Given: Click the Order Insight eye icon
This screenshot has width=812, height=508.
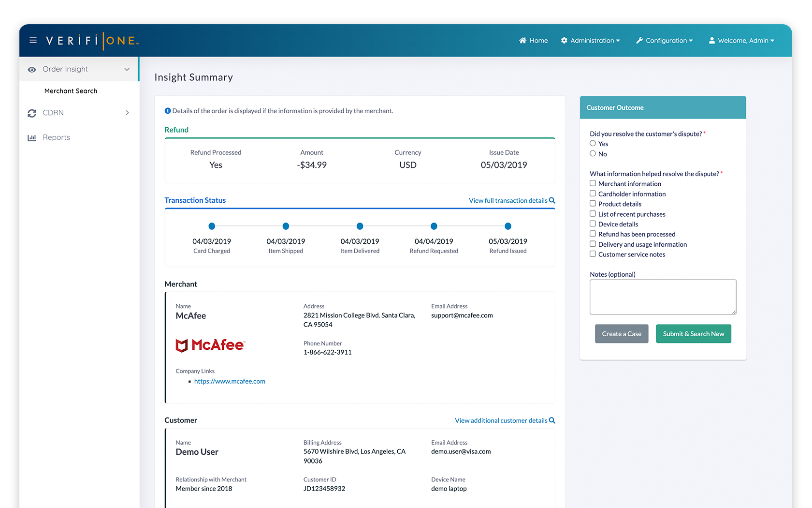Looking at the screenshot, I should tap(32, 70).
